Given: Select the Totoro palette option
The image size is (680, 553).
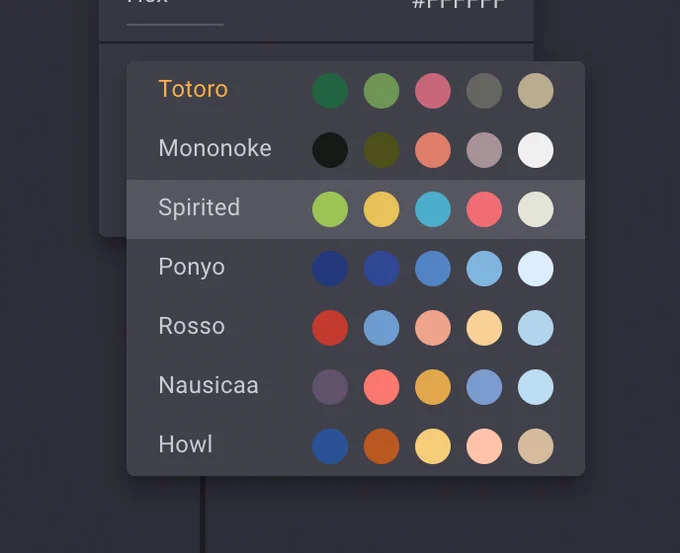Looking at the screenshot, I should (x=356, y=91).
